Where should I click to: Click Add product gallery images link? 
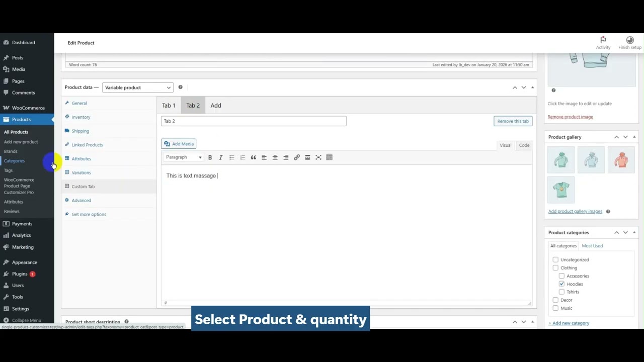coord(575,211)
